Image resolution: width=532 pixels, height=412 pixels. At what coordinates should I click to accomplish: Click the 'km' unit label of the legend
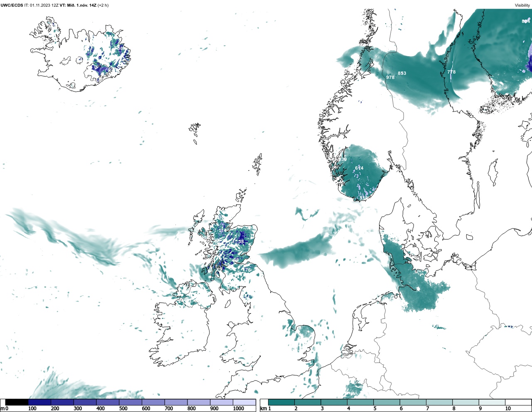(263, 409)
